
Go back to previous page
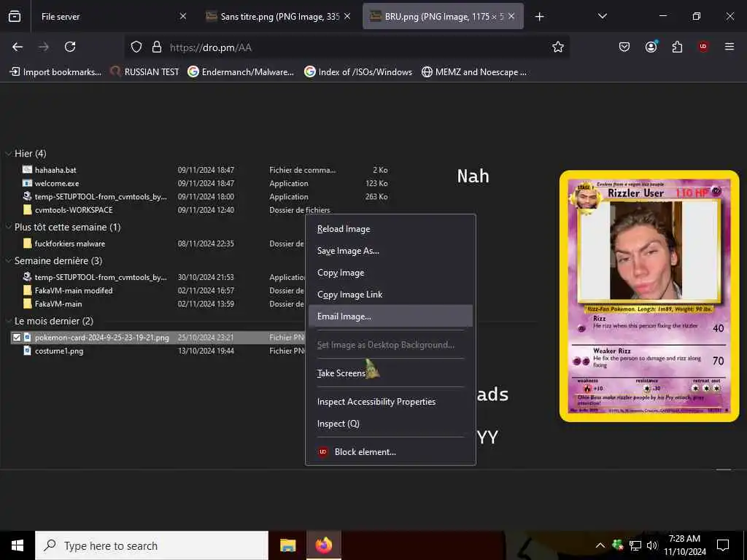pyautogui.click(x=18, y=47)
